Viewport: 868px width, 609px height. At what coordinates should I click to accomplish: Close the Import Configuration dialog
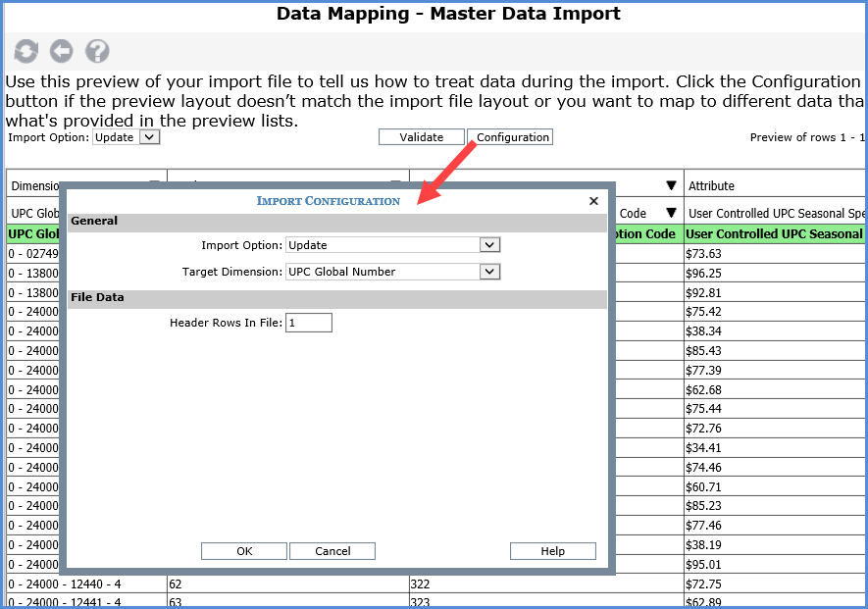pyautogui.click(x=593, y=201)
